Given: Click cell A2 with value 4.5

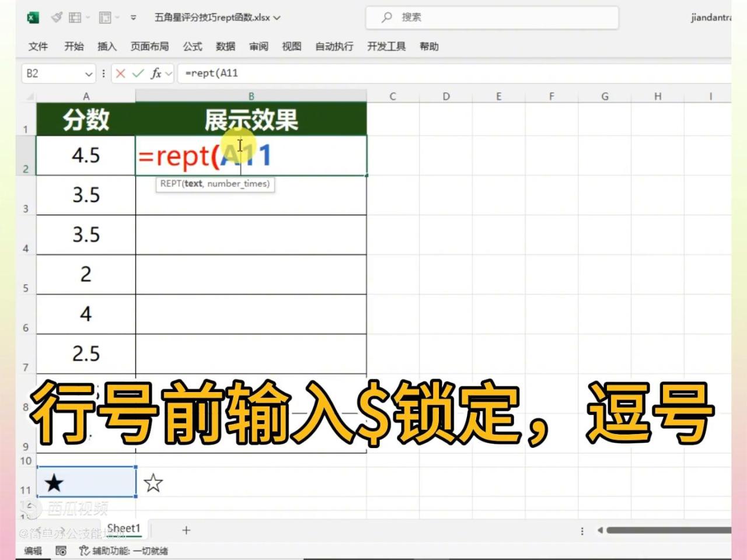Looking at the screenshot, I should click(86, 156).
